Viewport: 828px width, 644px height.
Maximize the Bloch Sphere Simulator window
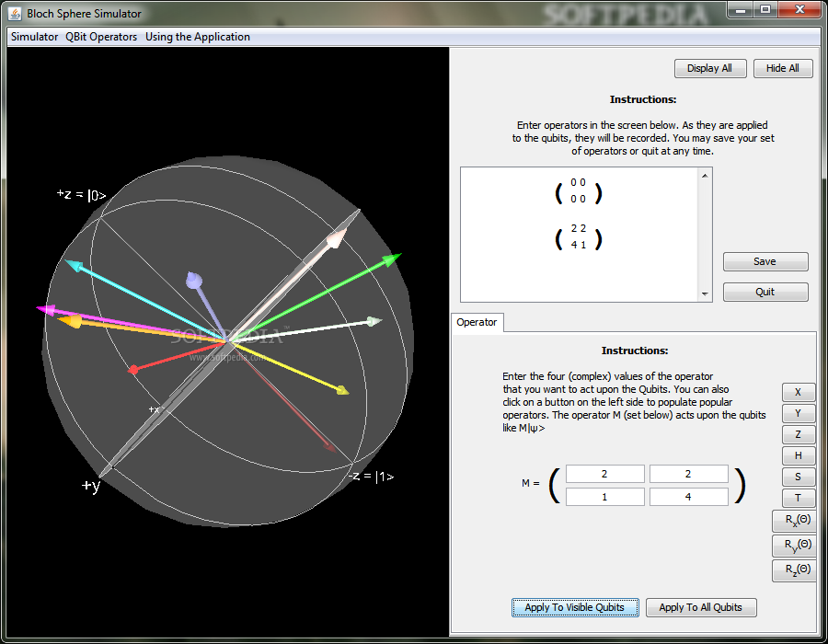click(x=765, y=10)
